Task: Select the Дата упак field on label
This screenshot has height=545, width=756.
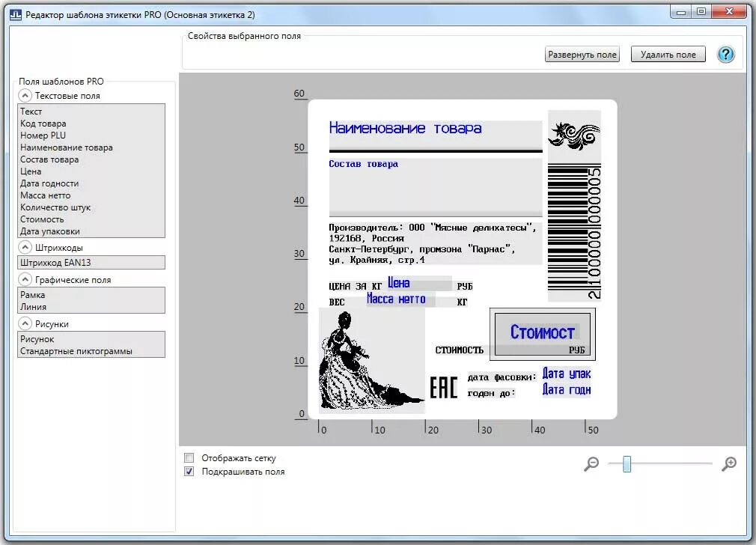Action: pos(567,374)
